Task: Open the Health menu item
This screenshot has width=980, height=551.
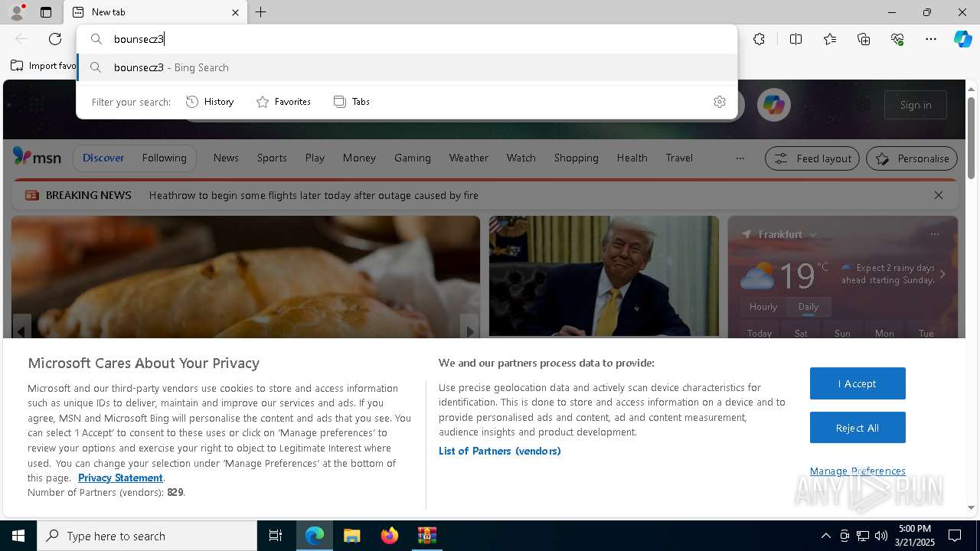Action: point(632,158)
